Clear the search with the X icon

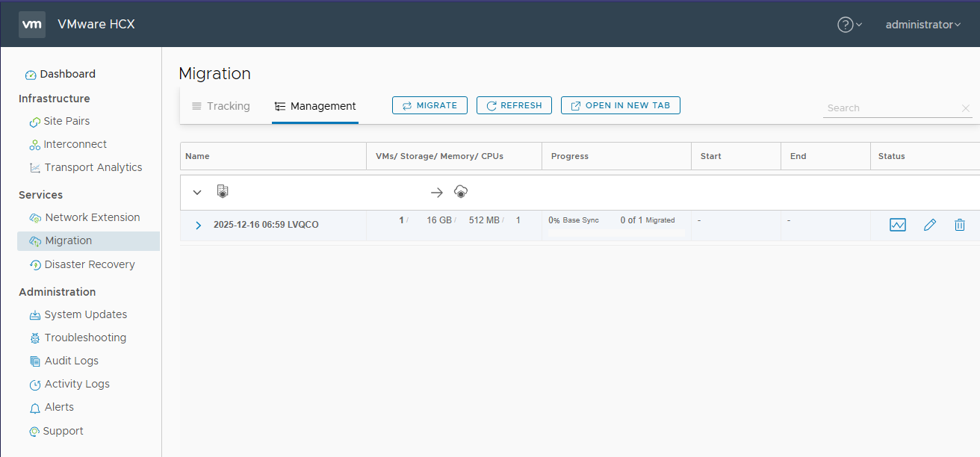click(x=966, y=108)
